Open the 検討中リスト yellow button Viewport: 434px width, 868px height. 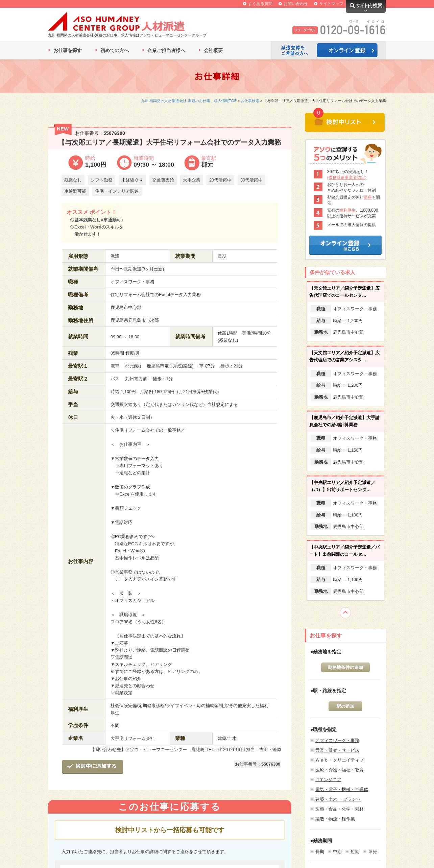coord(345,122)
